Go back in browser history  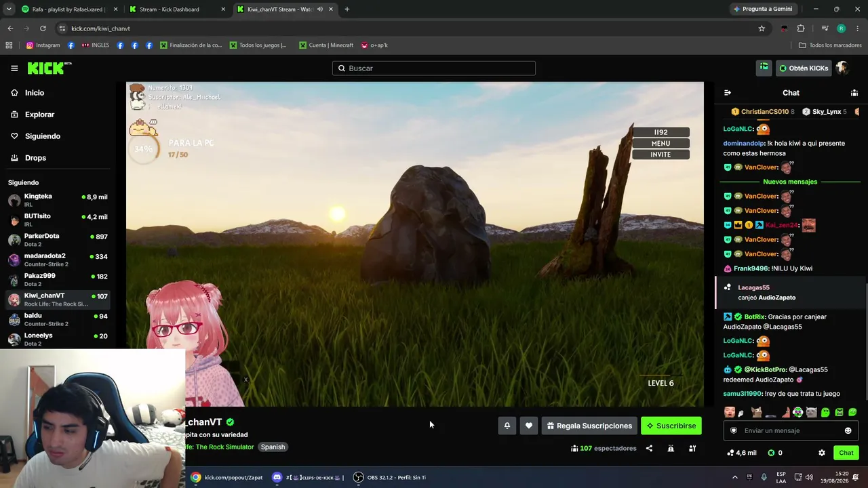10,28
